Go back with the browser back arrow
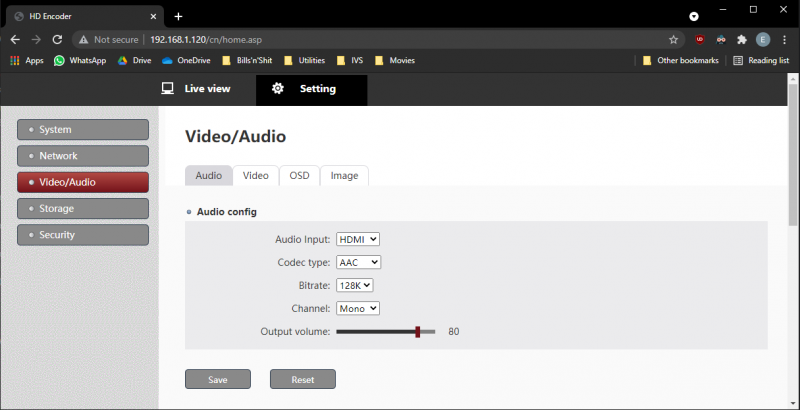The width and height of the screenshot is (800, 410). 15,39
